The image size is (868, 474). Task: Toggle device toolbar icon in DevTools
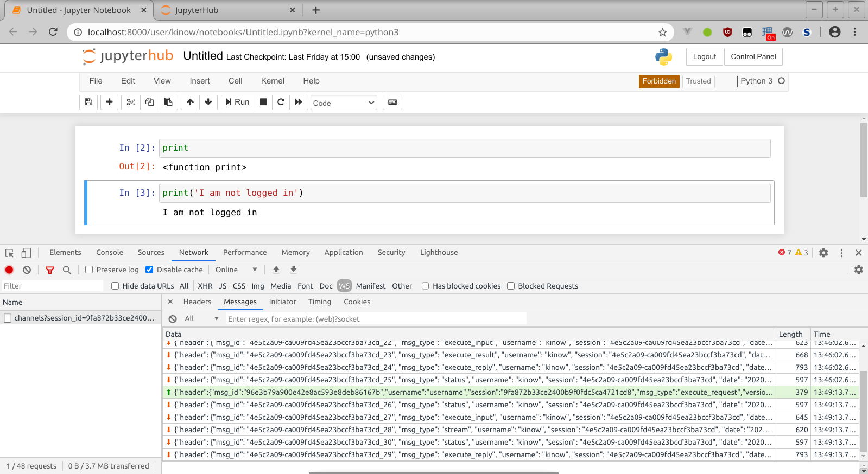26,253
